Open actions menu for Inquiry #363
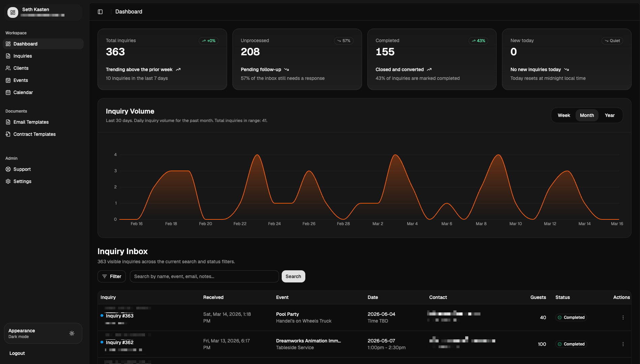Viewport: 640px width, 364px height. pos(623,317)
